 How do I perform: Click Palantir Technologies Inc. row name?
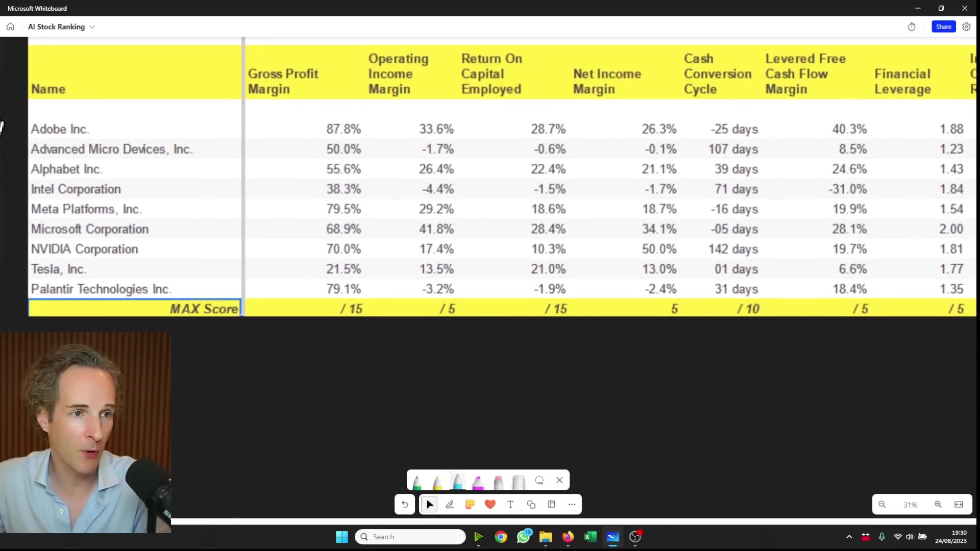(x=101, y=289)
